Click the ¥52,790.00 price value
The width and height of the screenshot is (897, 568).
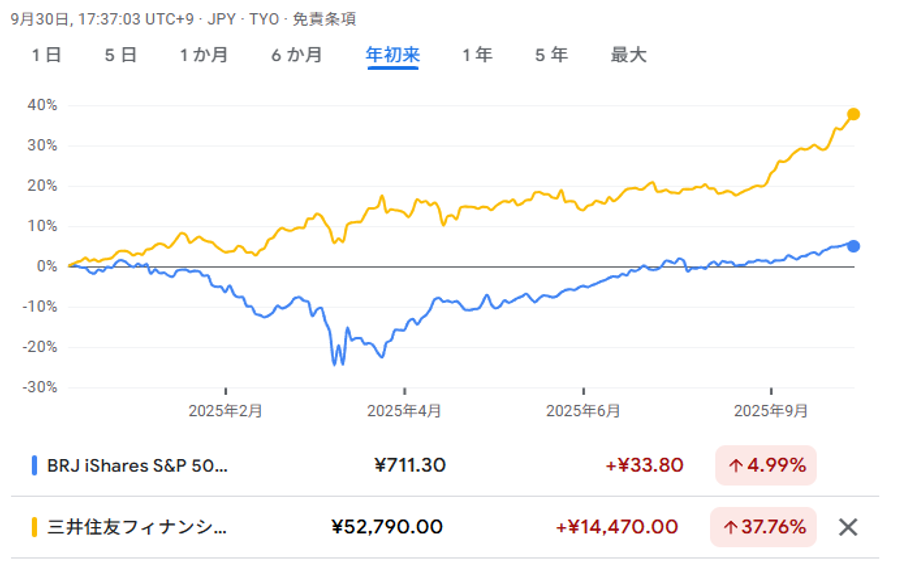[386, 527]
